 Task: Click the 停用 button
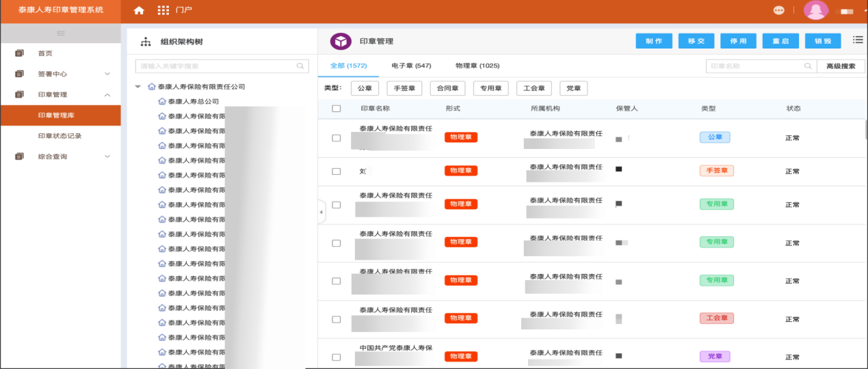(x=739, y=41)
